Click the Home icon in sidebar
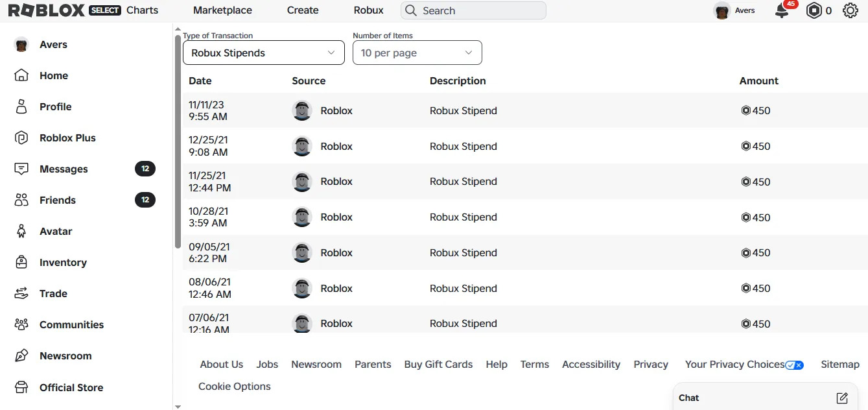 tap(21, 75)
